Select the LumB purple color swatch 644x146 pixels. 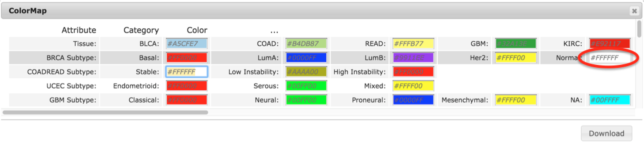(x=413, y=58)
